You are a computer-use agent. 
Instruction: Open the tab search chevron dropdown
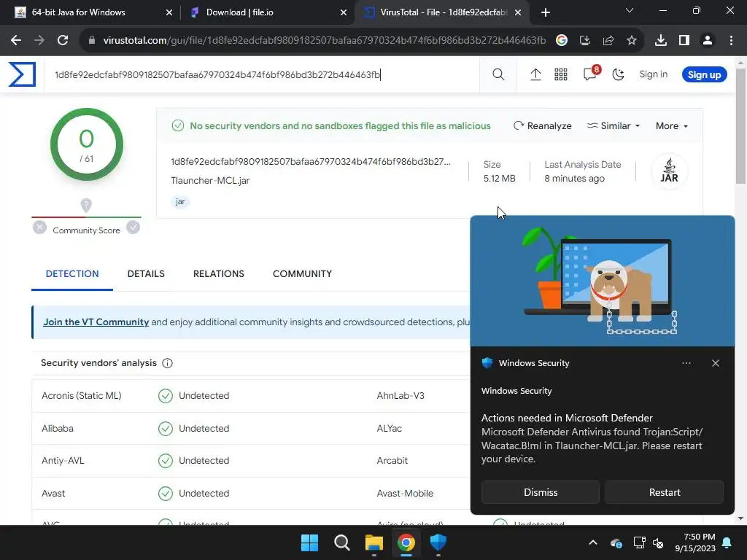click(x=630, y=10)
